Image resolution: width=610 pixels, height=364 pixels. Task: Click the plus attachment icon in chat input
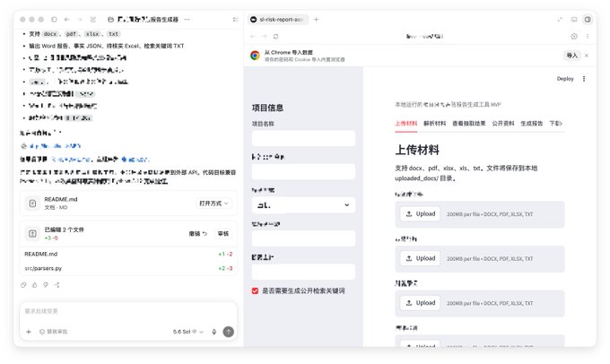click(29, 332)
